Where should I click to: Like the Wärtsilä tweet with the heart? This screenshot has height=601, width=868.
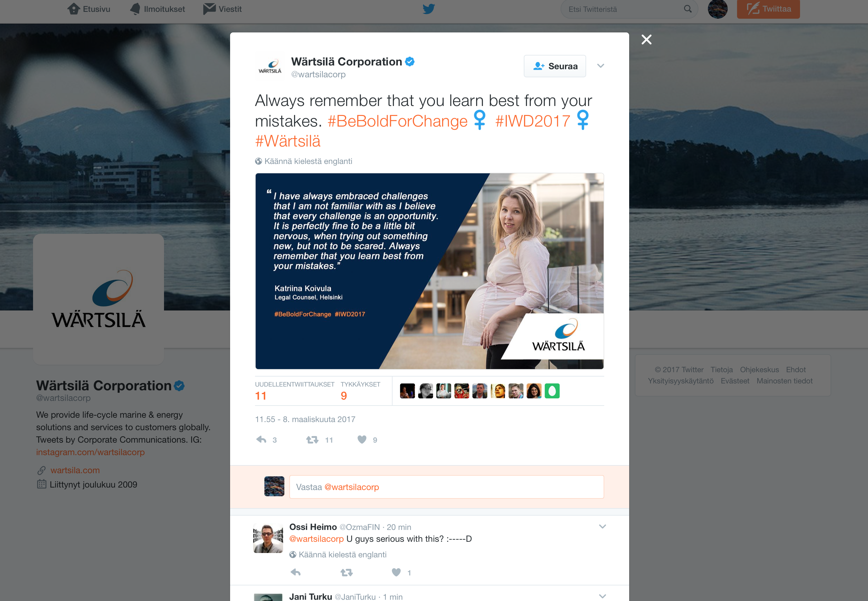362,440
